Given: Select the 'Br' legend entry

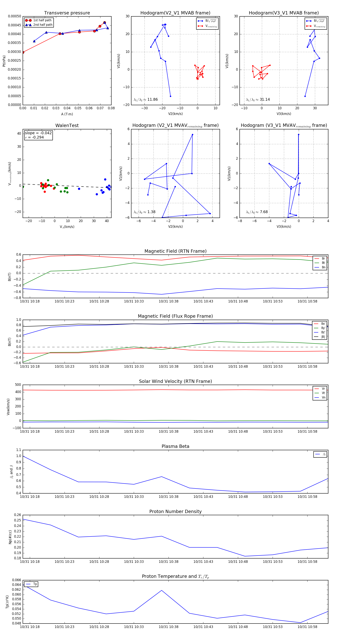Looking at the screenshot, I should coord(320,259).
